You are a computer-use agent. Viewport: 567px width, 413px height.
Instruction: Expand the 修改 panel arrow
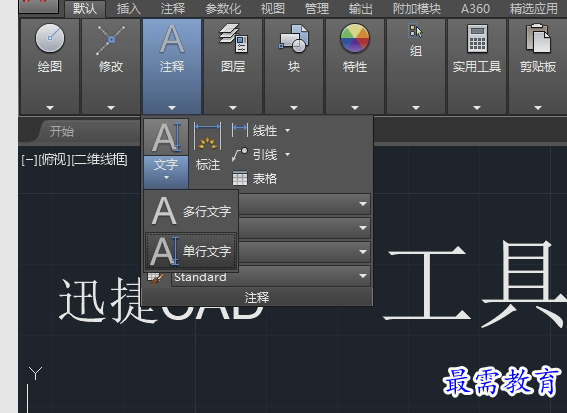(111, 108)
